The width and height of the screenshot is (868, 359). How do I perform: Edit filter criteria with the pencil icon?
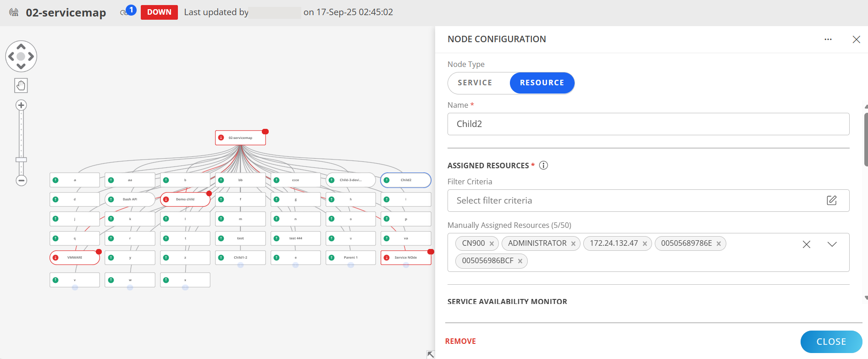tap(832, 200)
